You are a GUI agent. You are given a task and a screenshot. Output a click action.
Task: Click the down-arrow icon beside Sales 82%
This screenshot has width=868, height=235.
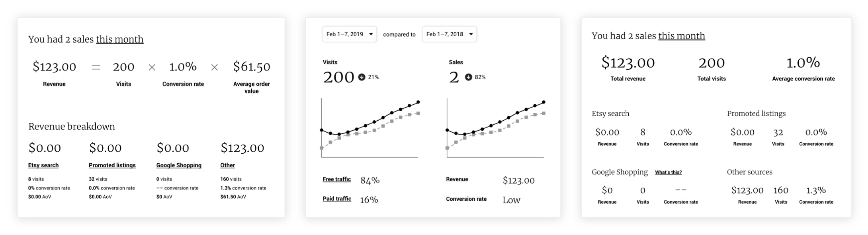[x=468, y=77]
